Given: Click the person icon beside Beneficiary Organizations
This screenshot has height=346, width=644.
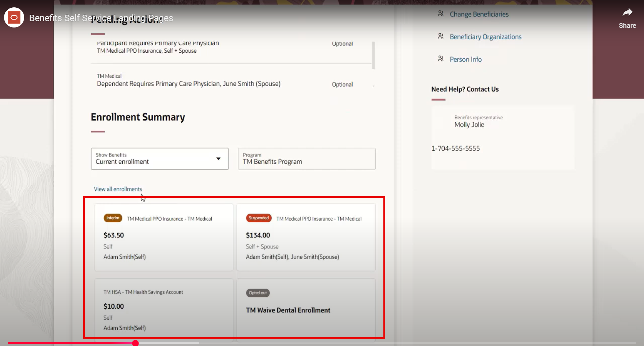Looking at the screenshot, I should 440,36.
